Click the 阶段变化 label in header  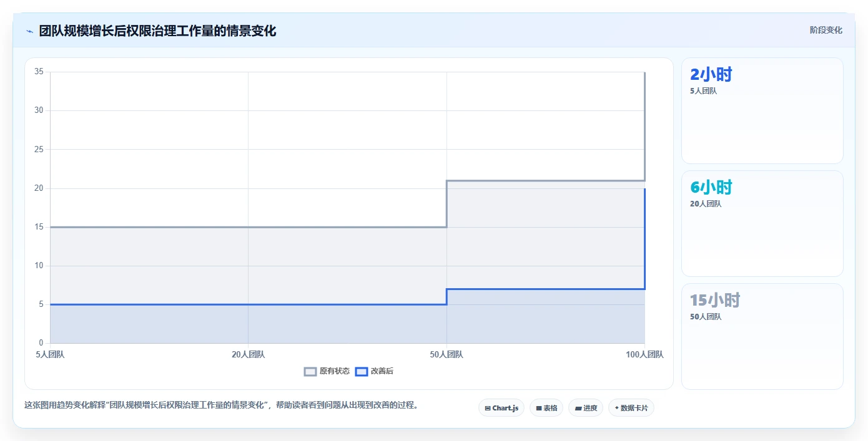(x=826, y=30)
